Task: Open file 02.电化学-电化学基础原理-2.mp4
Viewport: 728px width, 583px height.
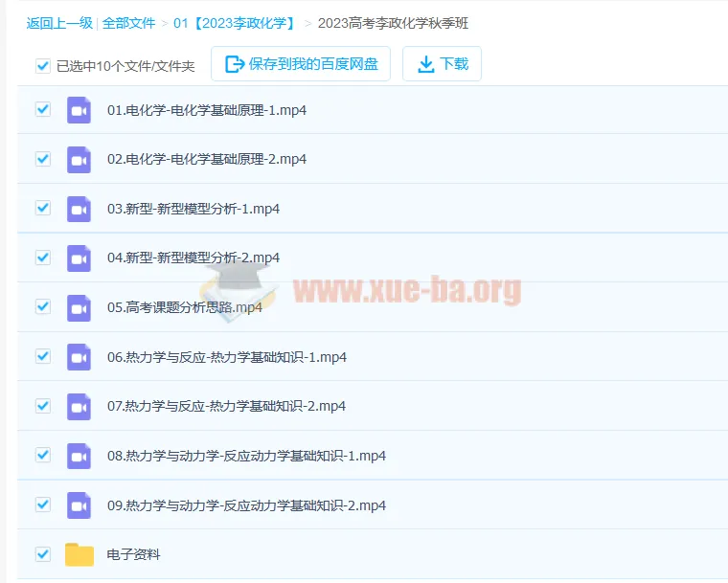Action: click(x=207, y=160)
